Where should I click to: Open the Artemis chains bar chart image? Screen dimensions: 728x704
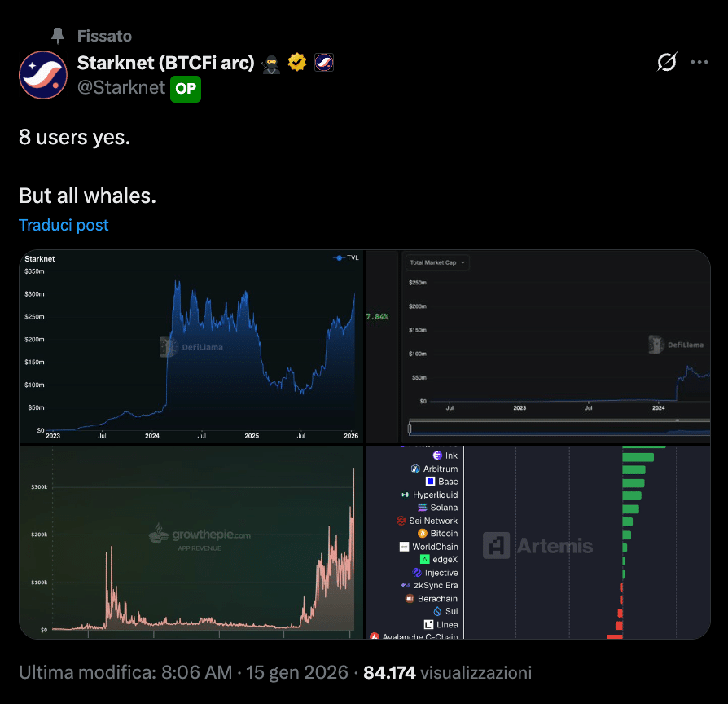tap(538, 543)
